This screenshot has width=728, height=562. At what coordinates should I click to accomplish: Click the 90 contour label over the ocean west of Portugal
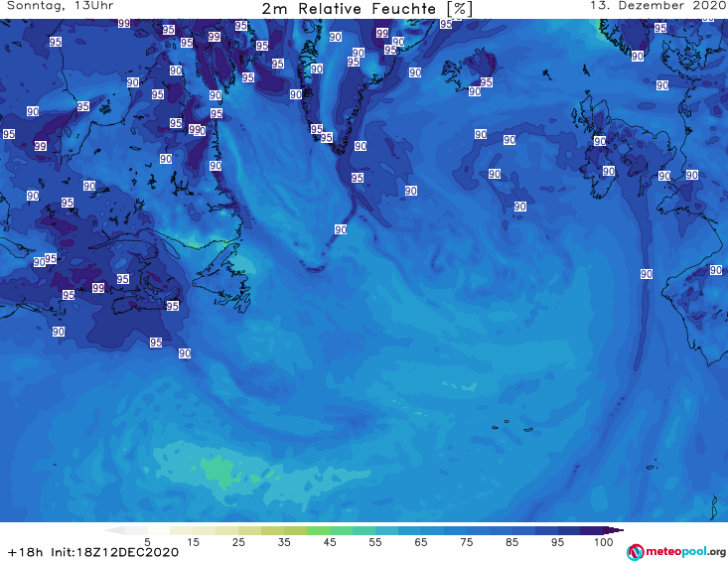(x=647, y=274)
